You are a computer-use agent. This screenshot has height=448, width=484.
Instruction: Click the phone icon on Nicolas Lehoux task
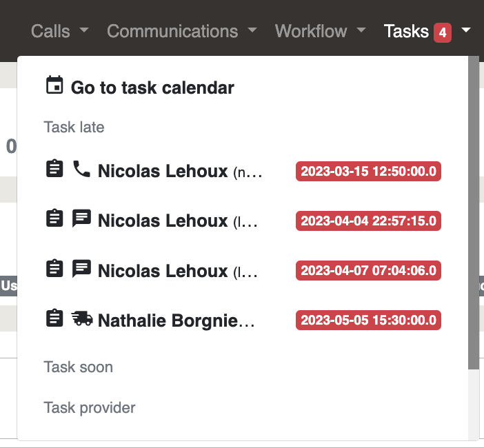81,169
